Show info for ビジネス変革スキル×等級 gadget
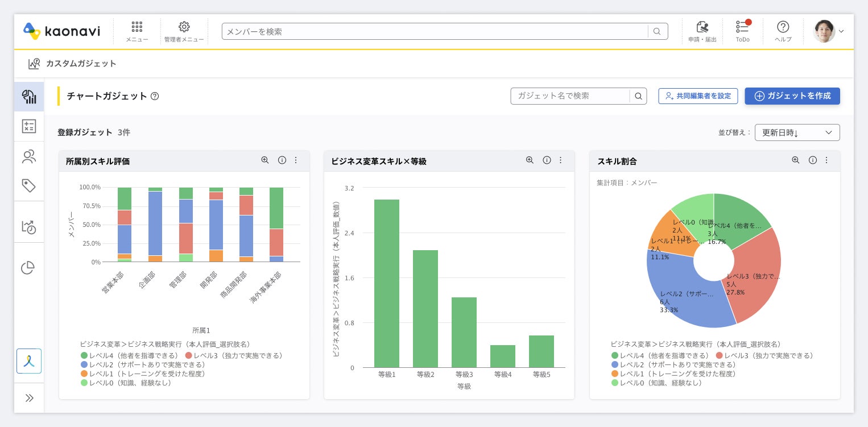 click(547, 160)
